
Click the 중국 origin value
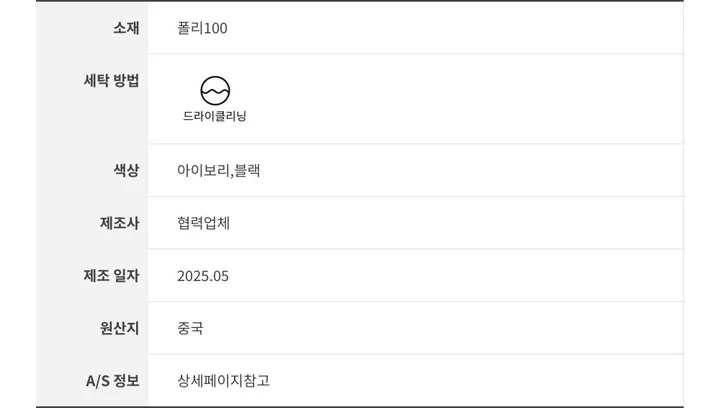pyautogui.click(x=190, y=328)
